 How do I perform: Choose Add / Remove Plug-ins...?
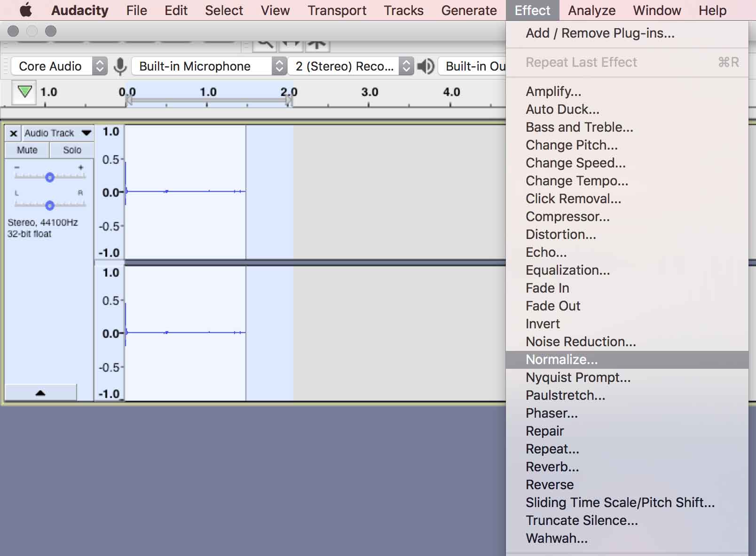pyautogui.click(x=627, y=33)
